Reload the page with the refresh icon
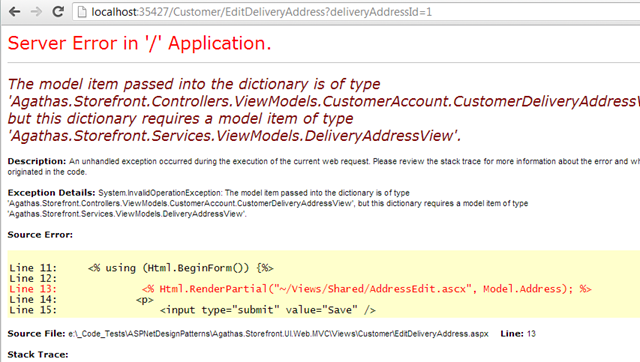Image resolution: width=640 pixels, height=362 pixels. click(58, 11)
